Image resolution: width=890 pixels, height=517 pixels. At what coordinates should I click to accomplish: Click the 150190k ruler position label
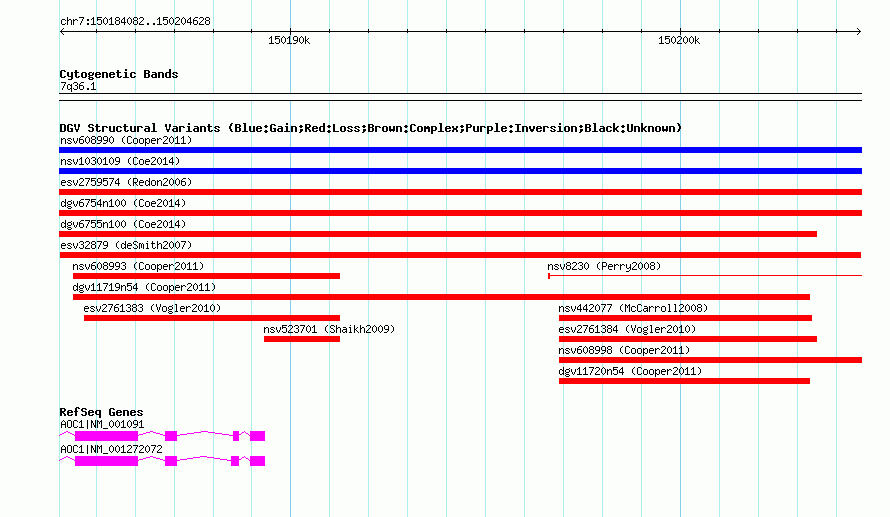tap(289, 40)
